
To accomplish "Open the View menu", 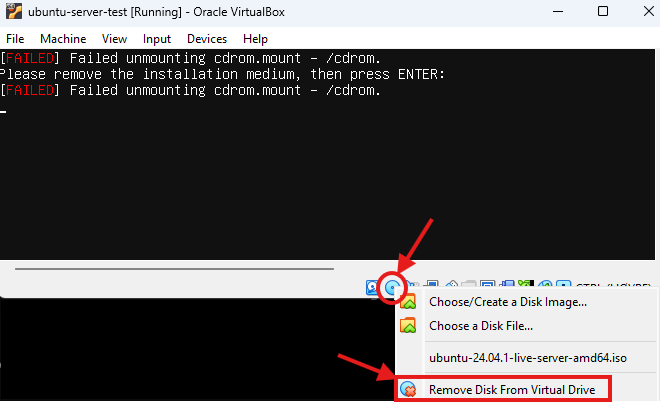I will pos(114,39).
